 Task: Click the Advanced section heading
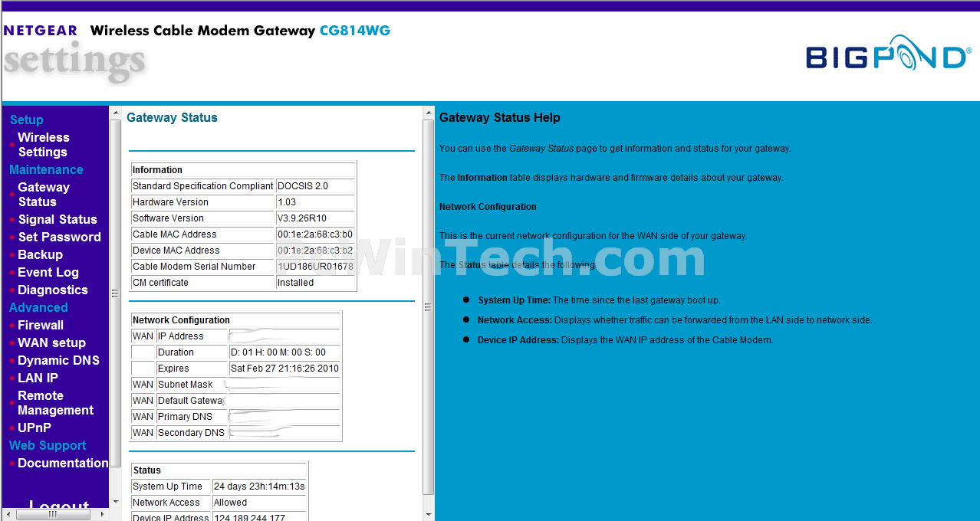38,308
